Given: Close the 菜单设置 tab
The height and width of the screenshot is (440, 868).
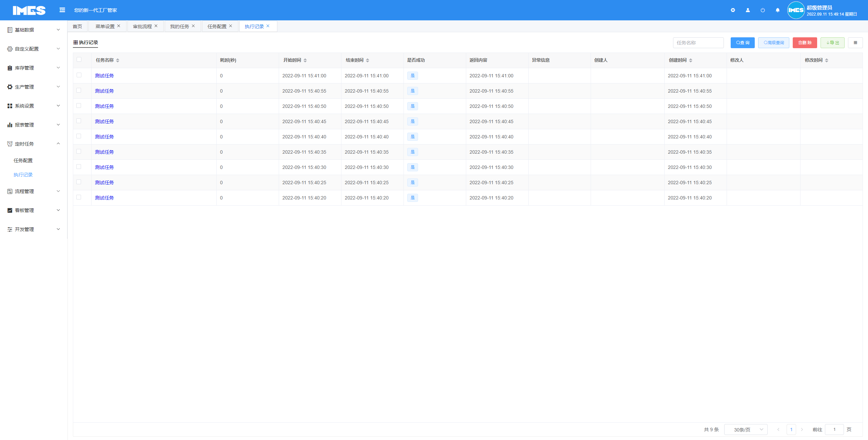Looking at the screenshot, I should [119, 26].
